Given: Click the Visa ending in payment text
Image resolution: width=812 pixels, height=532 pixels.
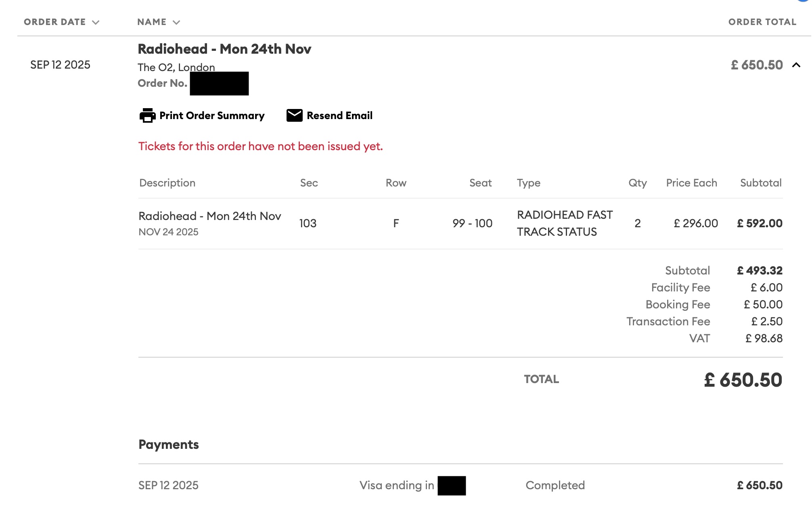Looking at the screenshot, I should pyautogui.click(x=396, y=485).
